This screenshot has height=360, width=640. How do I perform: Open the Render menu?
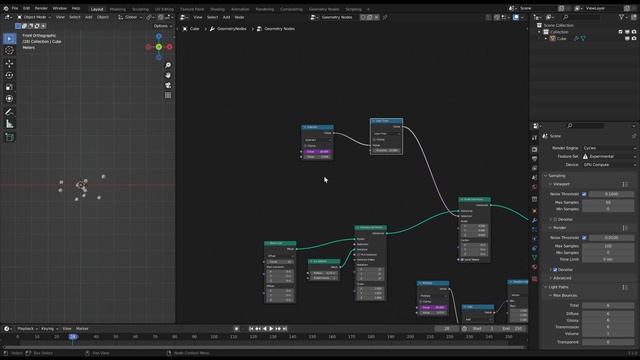(x=41, y=8)
